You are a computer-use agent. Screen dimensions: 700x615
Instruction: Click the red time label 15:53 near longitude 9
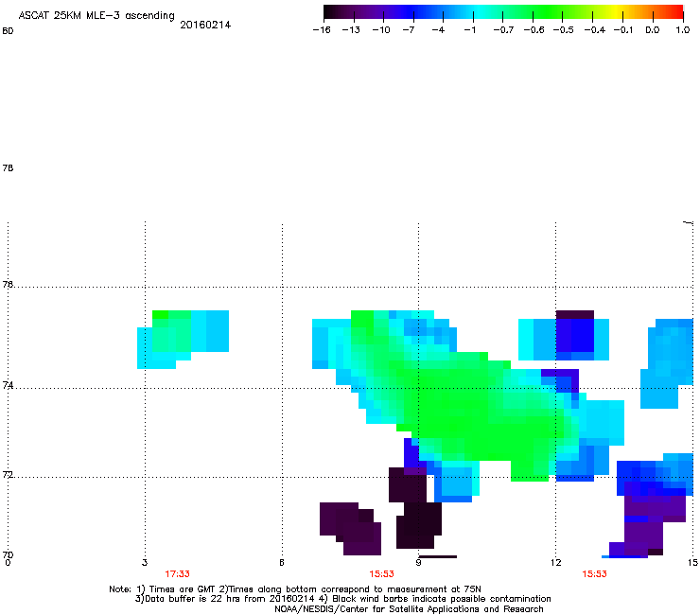tap(382, 574)
